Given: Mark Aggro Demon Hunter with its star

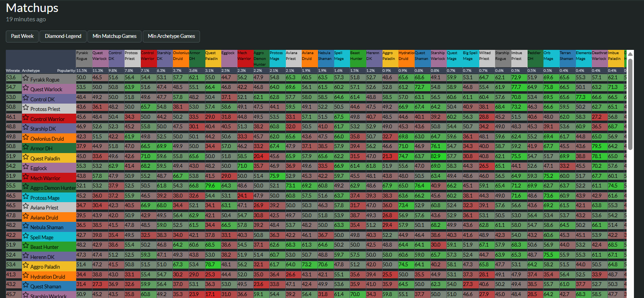Looking at the screenshot, I should 26,187.
